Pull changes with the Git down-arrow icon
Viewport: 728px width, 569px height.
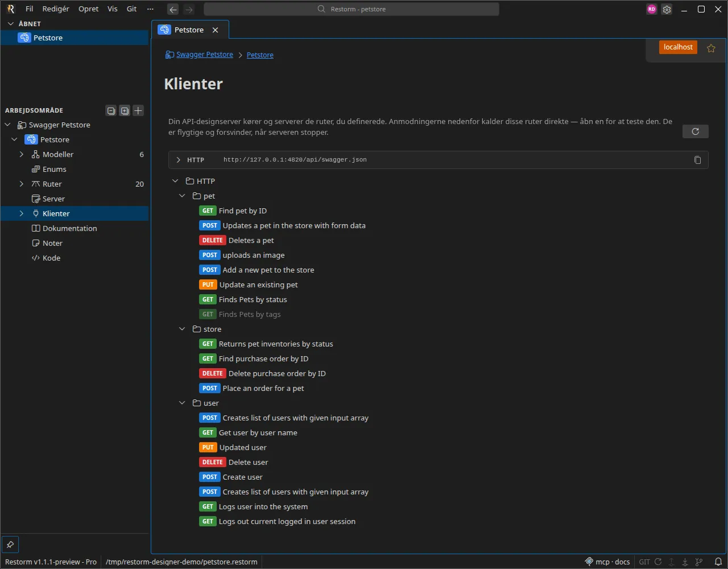tap(685, 562)
